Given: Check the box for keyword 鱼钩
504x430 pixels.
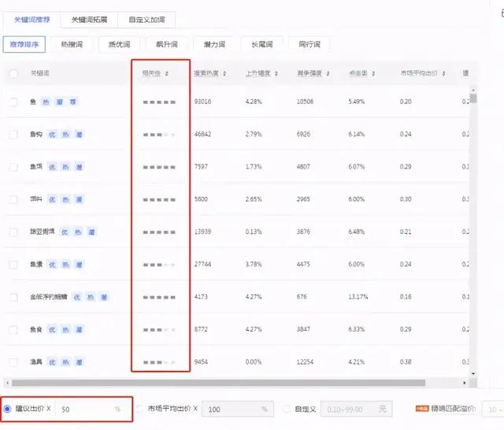Looking at the screenshot, I should pyautogui.click(x=13, y=135).
